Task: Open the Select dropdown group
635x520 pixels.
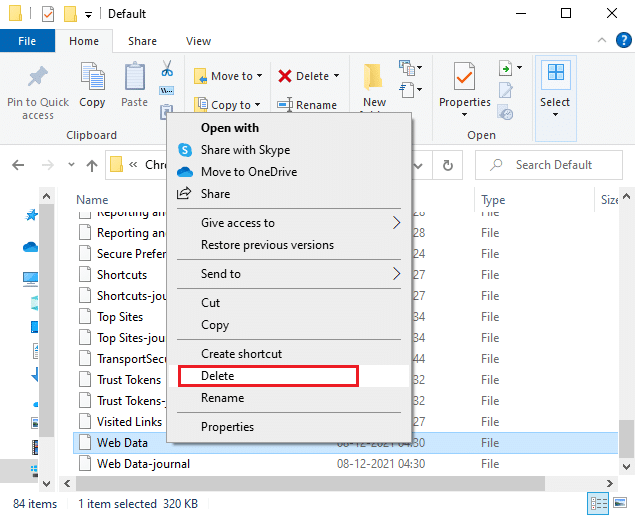Action: tap(556, 98)
